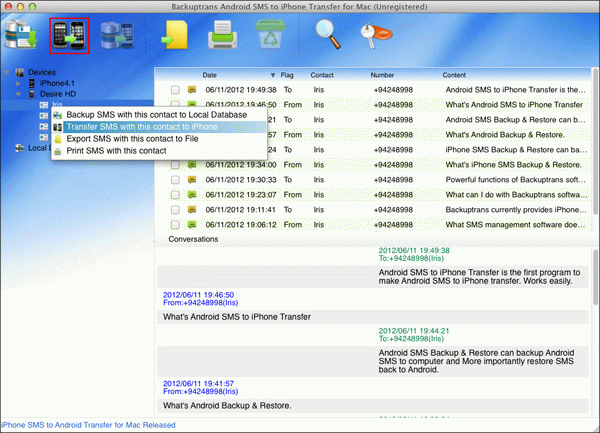Collapse the Desire HD tree node

(x=18, y=94)
